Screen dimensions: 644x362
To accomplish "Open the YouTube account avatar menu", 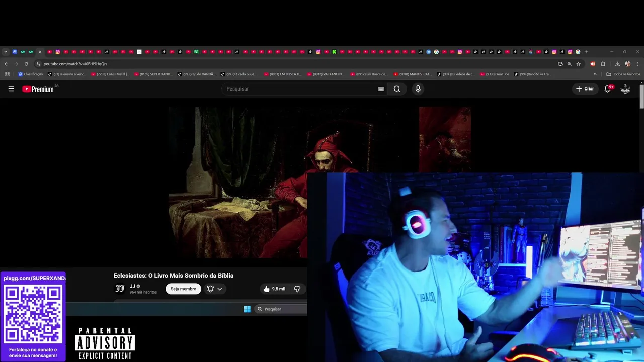I will pyautogui.click(x=625, y=89).
